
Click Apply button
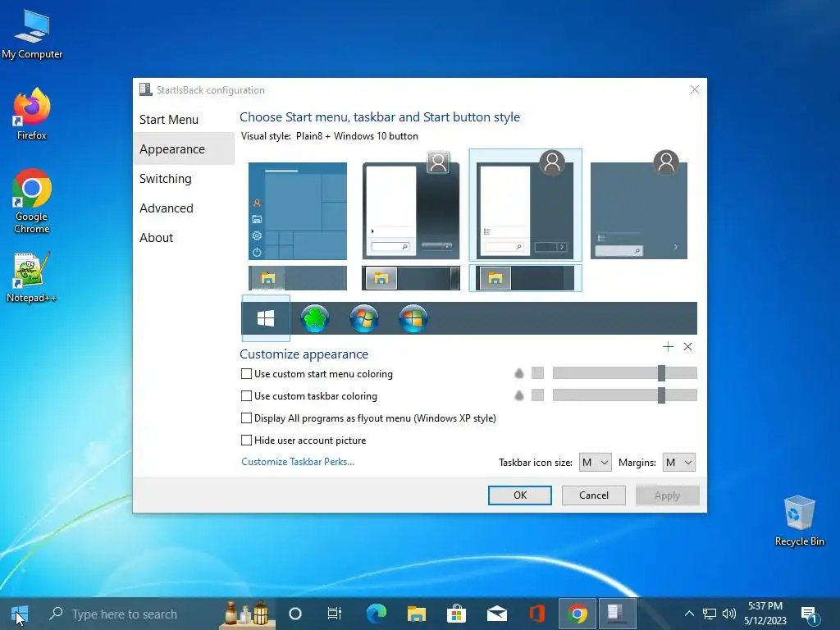coord(667,495)
